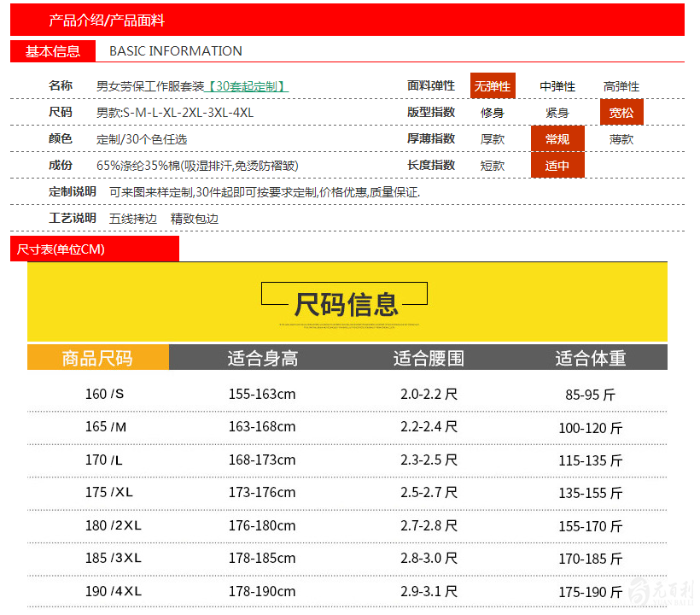Click the 2.5-2.7 尺 waist cell
This screenshot has width=700, height=615.
coord(429,492)
